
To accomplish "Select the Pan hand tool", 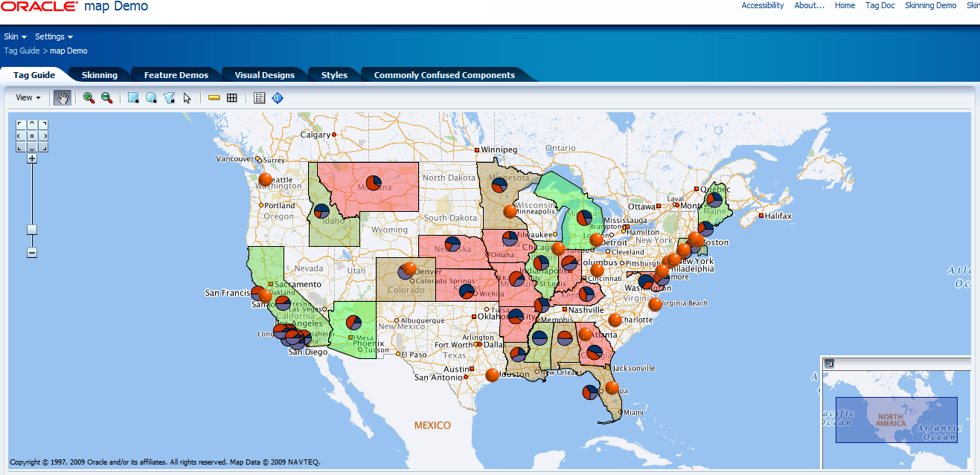I will pos(63,97).
